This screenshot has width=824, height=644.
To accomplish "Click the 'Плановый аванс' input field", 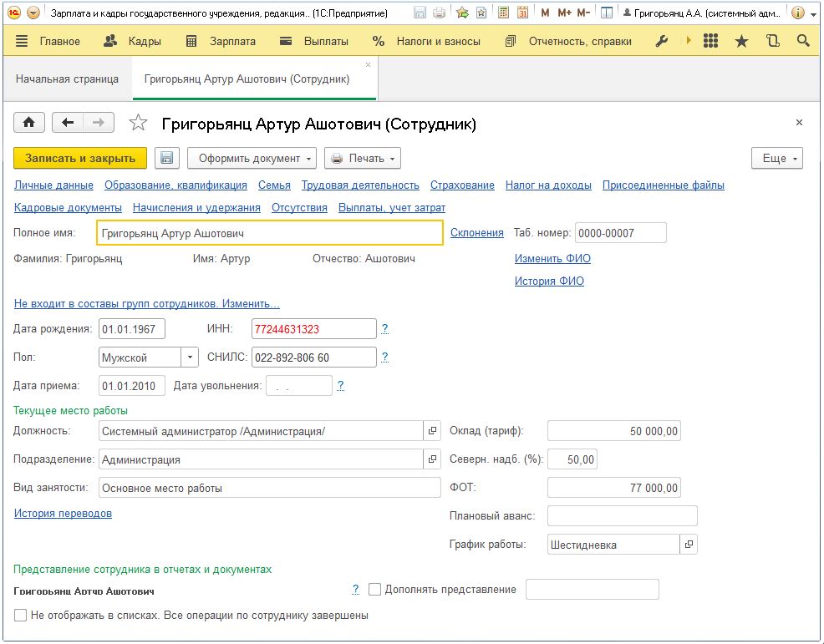I will coord(622,516).
